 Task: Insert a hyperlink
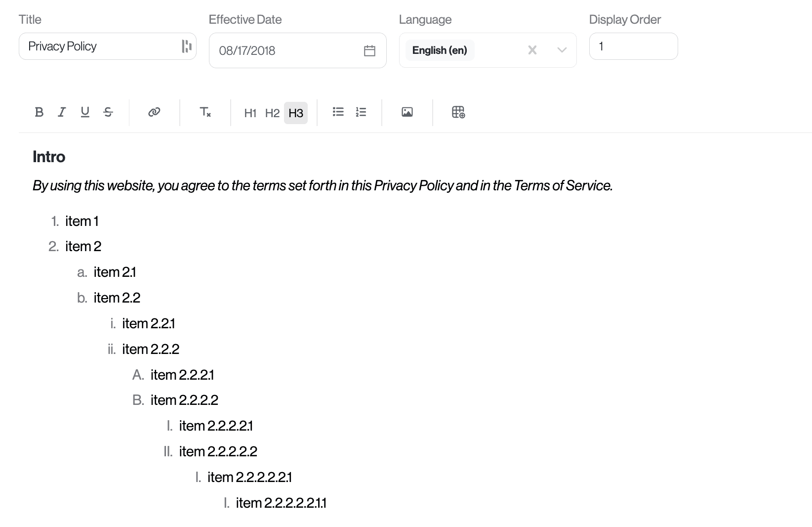coord(154,112)
